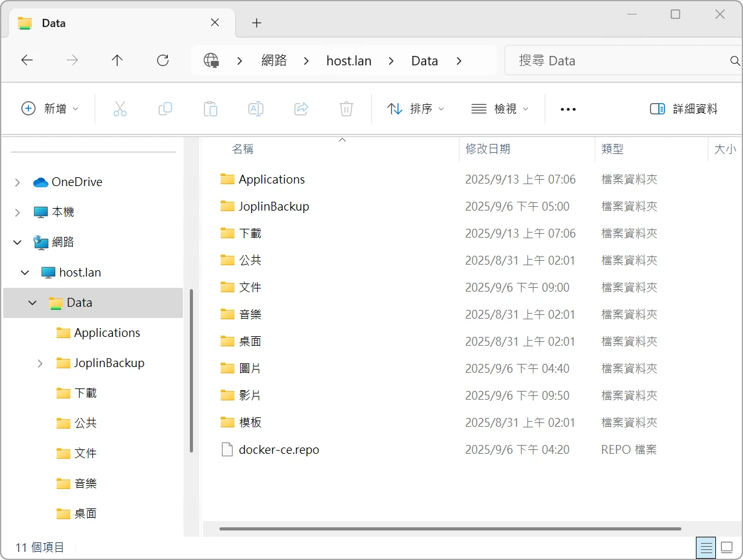Image resolution: width=743 pixels, height=560 pixels.
Task: Delete selection using the trash icon
Action: 346,109
